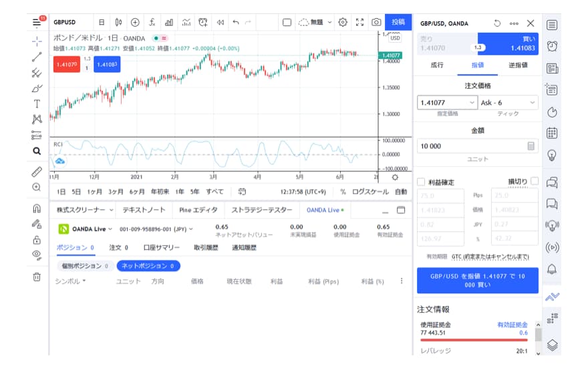Select the crosshair cursor tool
588x370 pixels.
[37, 41]
